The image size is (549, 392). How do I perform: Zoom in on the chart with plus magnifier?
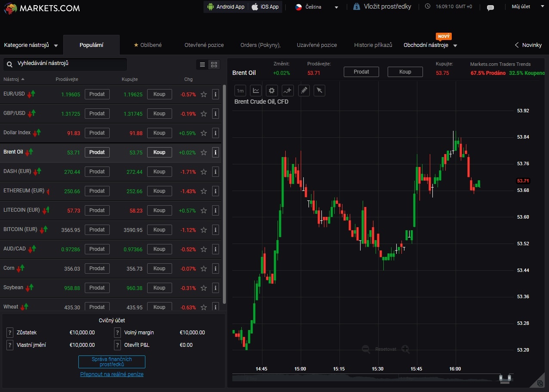(405, 349)
